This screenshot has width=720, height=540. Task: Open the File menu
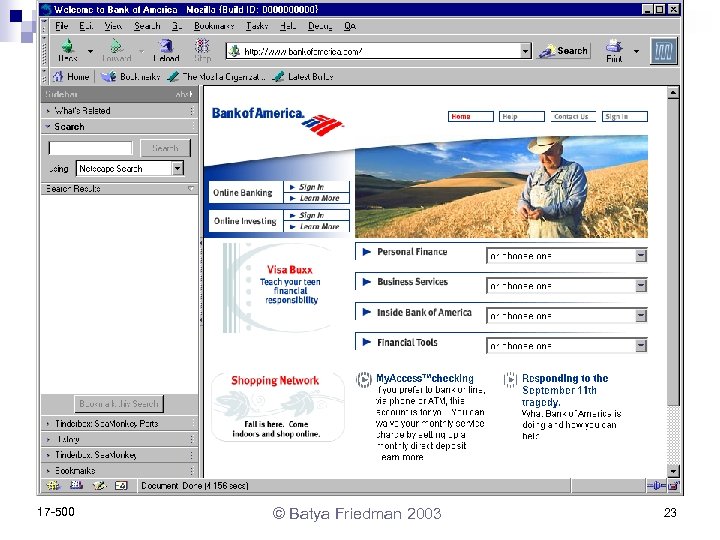click(61, 26)
